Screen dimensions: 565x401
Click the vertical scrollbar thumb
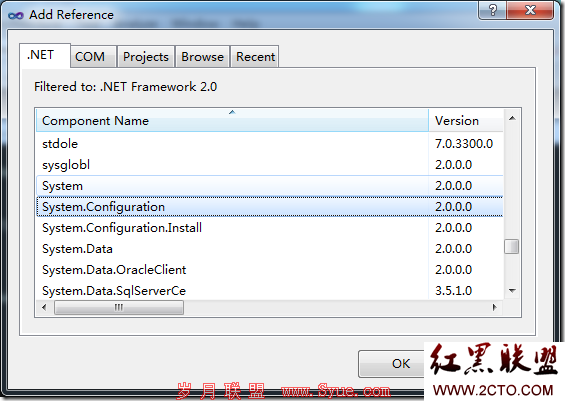(512, 247)
